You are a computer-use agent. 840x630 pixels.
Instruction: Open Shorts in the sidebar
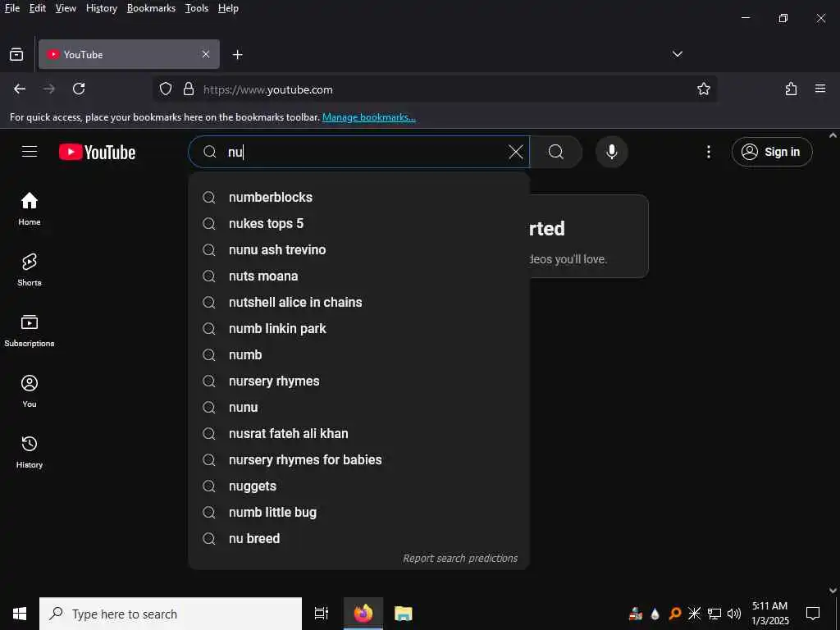[x=30, y=269]
